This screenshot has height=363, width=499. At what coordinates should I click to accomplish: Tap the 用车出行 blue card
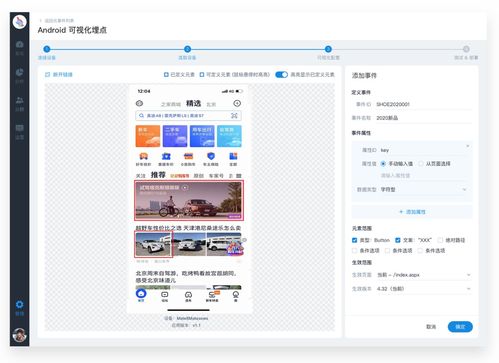202,136
